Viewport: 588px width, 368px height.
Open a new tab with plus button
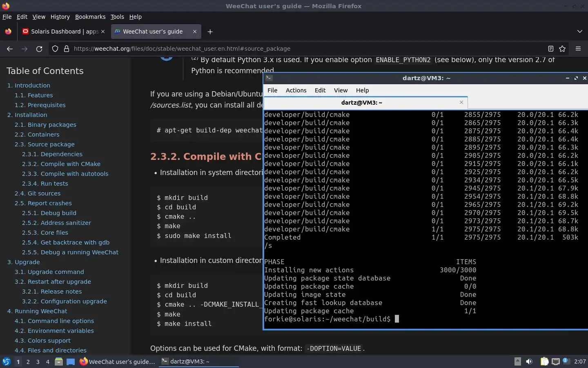coord(210,31)
